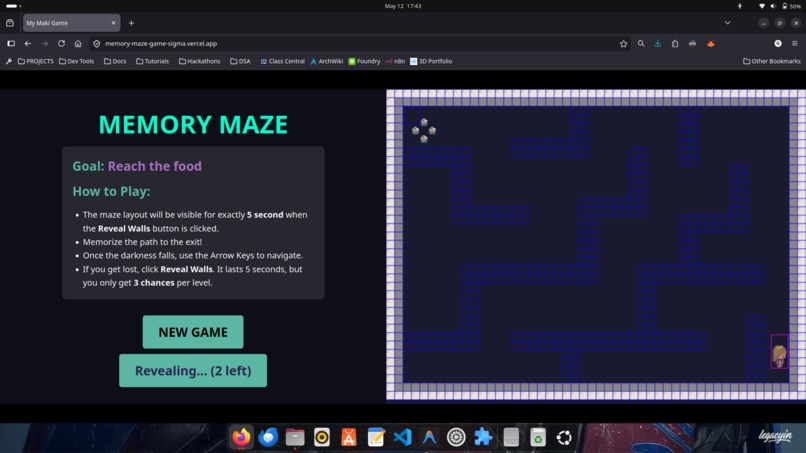Open the Firefox extensions puzzle icon

pyautogui.click(x=675, y=44)
